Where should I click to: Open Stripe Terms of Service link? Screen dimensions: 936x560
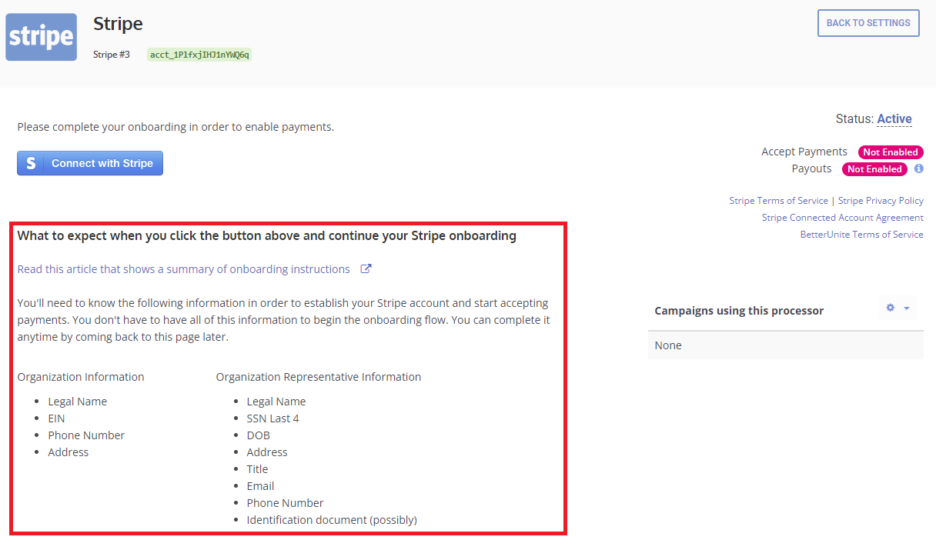tap(778, 201)
